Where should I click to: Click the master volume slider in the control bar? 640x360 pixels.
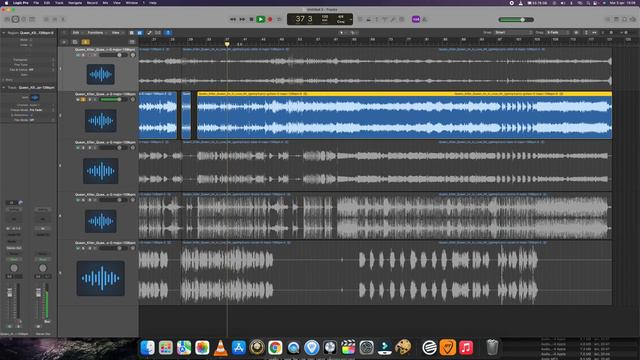[516, 20]
